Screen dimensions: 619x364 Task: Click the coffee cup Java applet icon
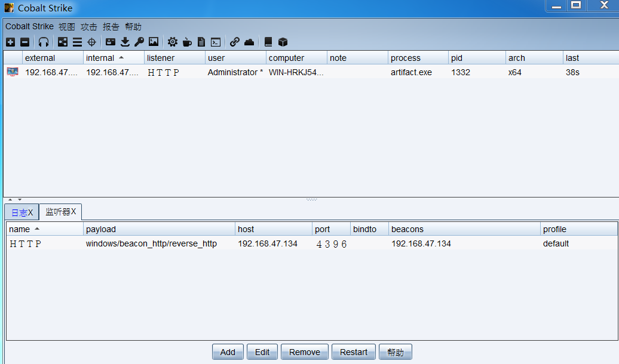tap(187, 42)
